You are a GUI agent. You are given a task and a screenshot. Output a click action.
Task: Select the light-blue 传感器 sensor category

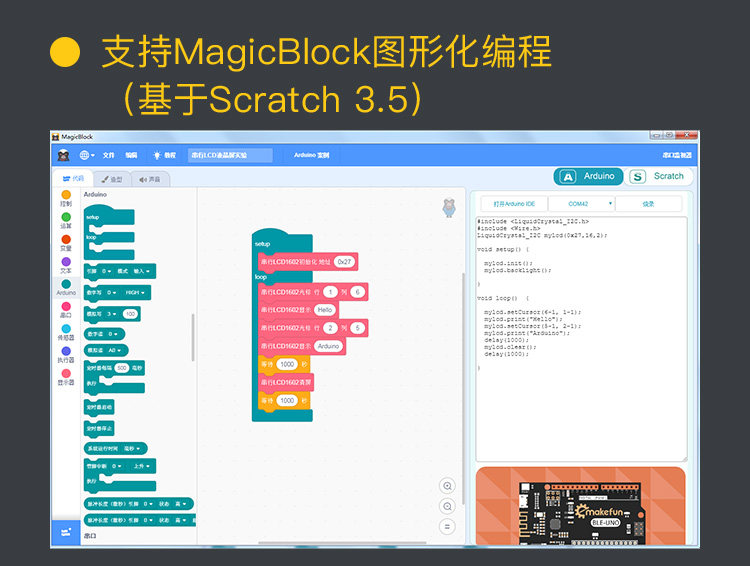(x=66, y=332)
